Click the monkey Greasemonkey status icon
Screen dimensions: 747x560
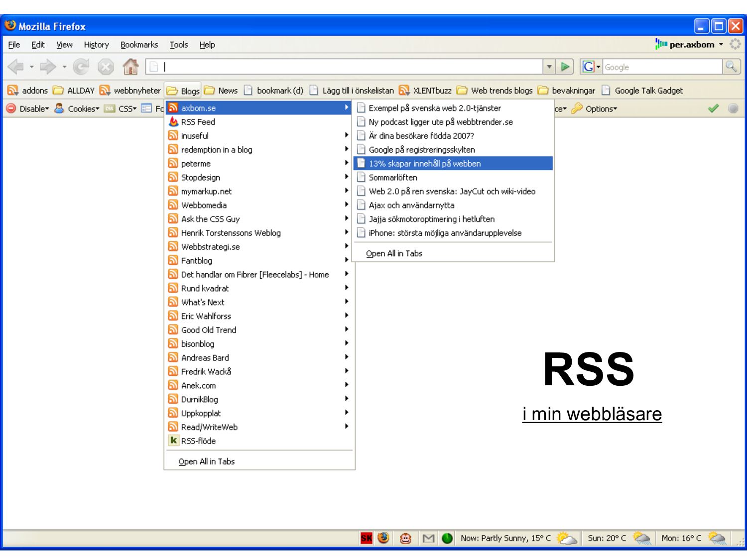pos(406,538)
